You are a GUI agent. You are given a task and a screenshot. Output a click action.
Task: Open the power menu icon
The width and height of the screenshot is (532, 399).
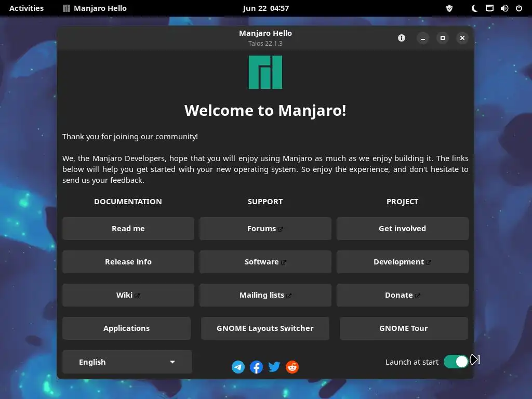pyautogui.click(x=519, y=8)
